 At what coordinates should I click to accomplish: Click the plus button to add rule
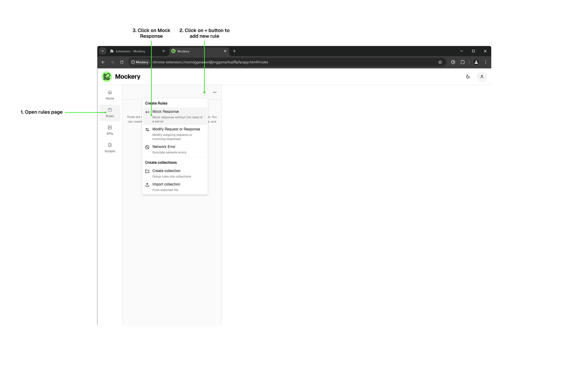pyautogui.click(x=204, y=92)
